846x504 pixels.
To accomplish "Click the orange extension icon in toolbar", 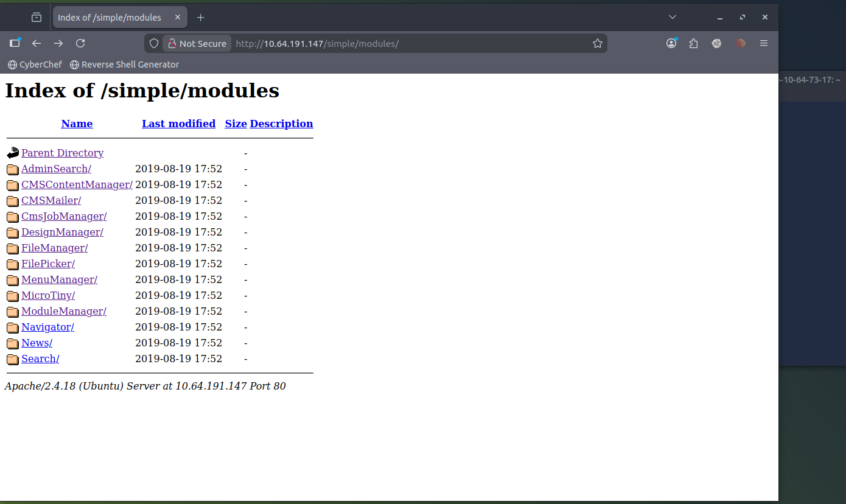I will (740, 43).
